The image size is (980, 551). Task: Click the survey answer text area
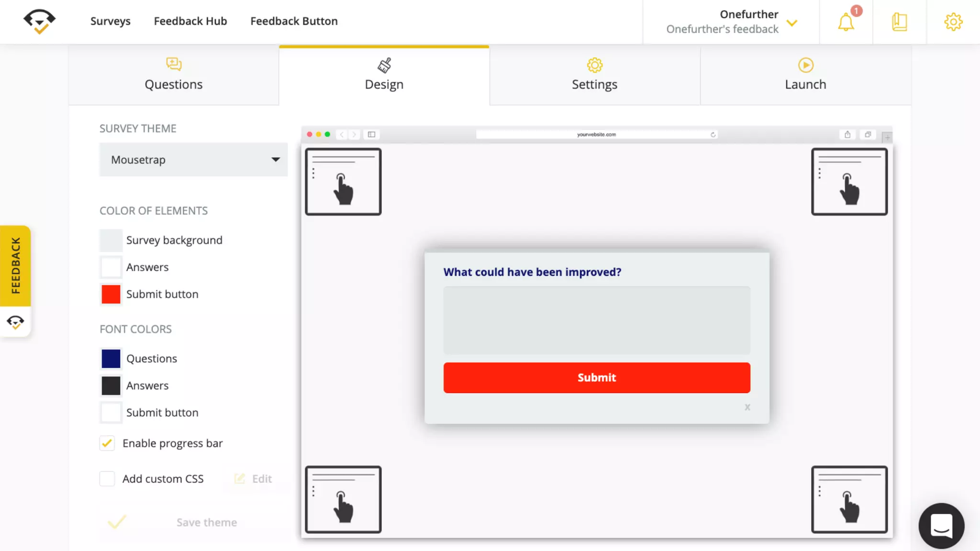[596, 320]
